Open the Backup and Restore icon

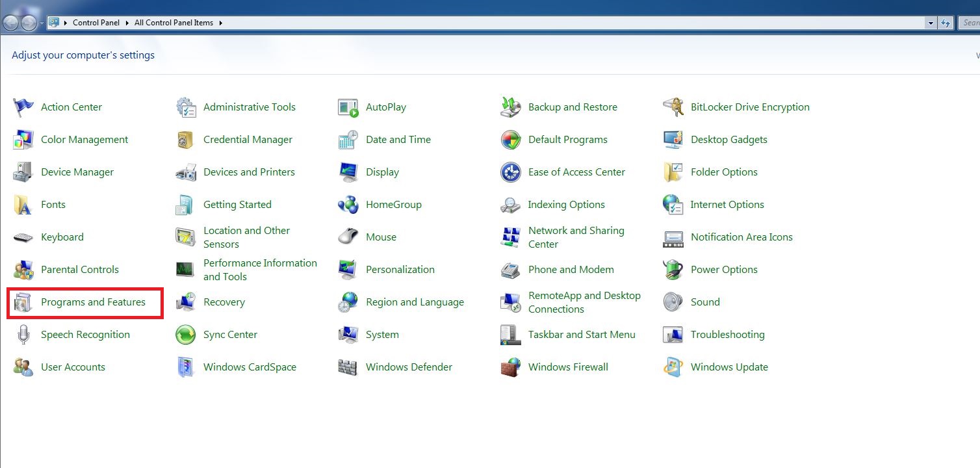[x=511, y=107]
